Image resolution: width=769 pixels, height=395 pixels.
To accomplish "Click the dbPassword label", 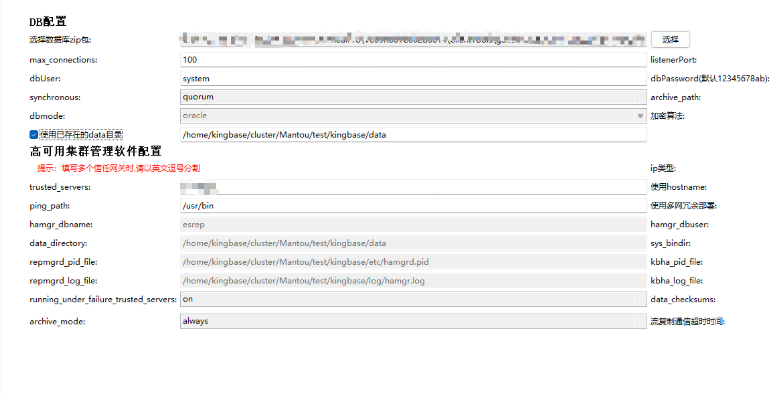I will [x=710, y=79].
